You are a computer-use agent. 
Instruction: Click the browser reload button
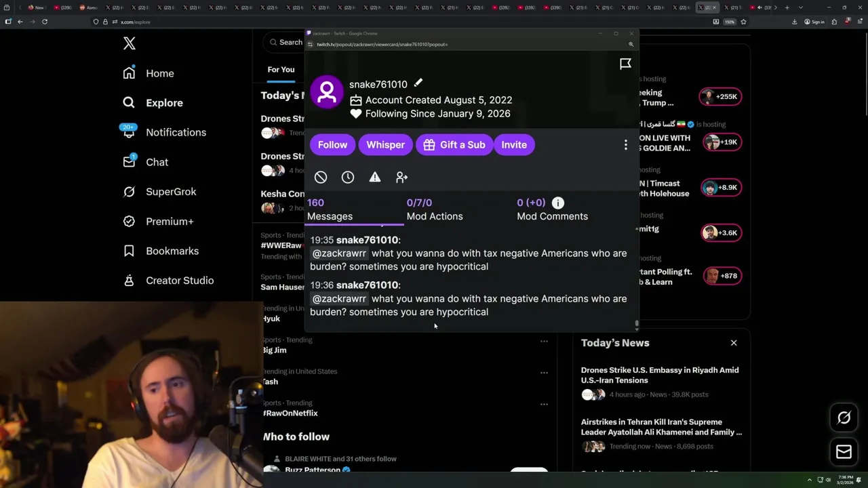[45, 22]
